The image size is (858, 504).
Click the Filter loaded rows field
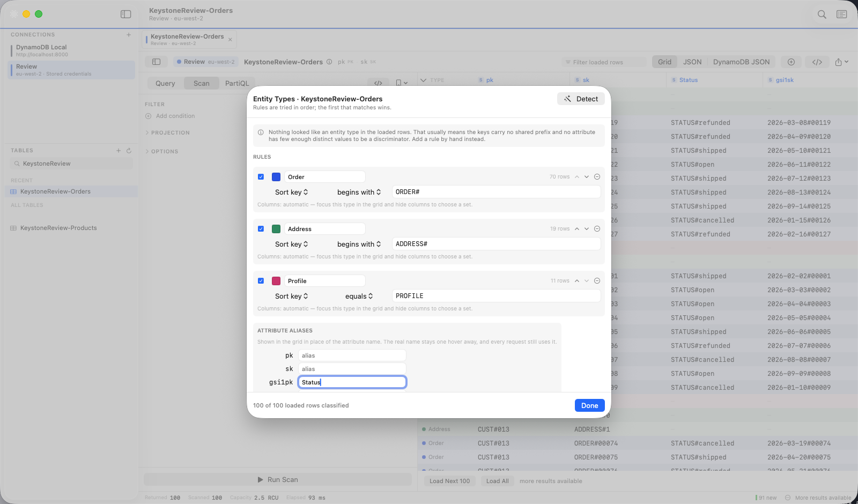[603, 62]
